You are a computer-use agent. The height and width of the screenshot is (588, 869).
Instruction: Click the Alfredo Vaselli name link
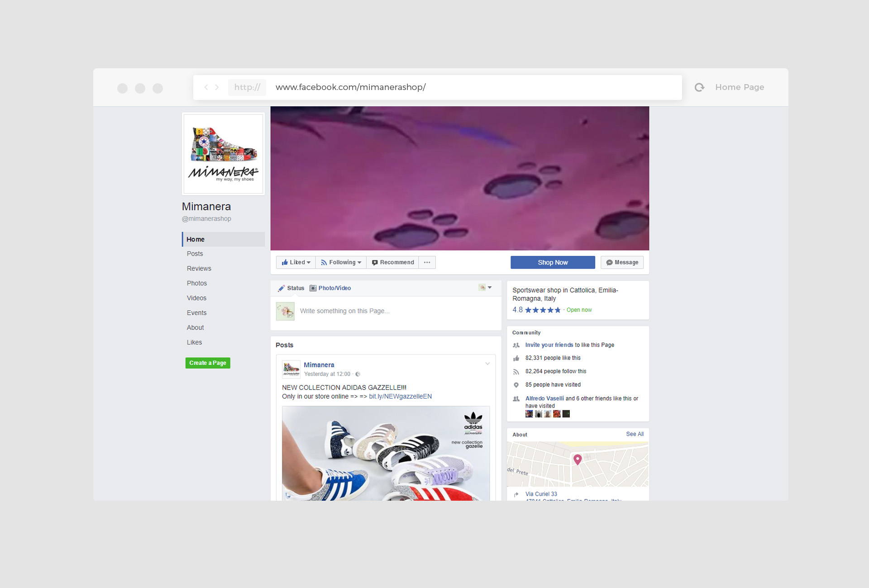point(544,399)
